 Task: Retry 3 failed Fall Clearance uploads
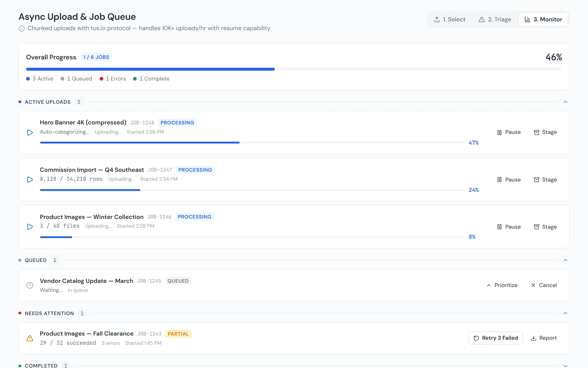click(496, 338)
